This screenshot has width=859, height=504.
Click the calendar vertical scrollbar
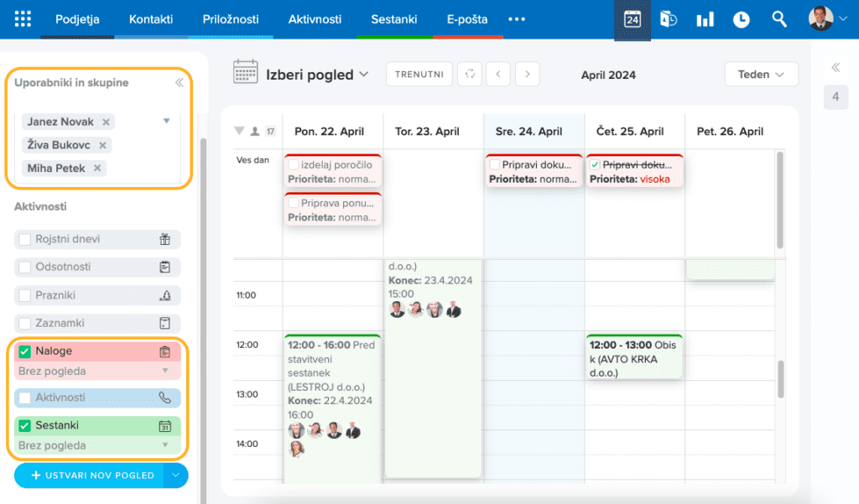pos(781,379)
